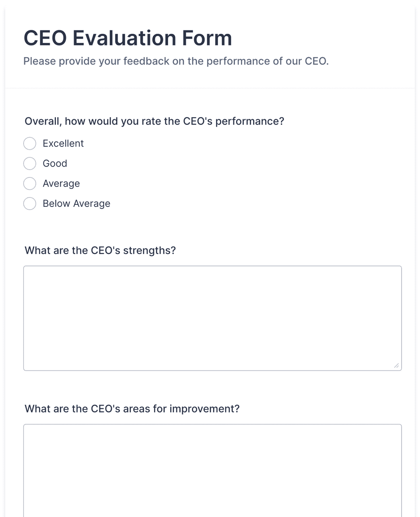Click the Good option label text
Viewport: 420px width, 517px height.
[x=55, y=163]
